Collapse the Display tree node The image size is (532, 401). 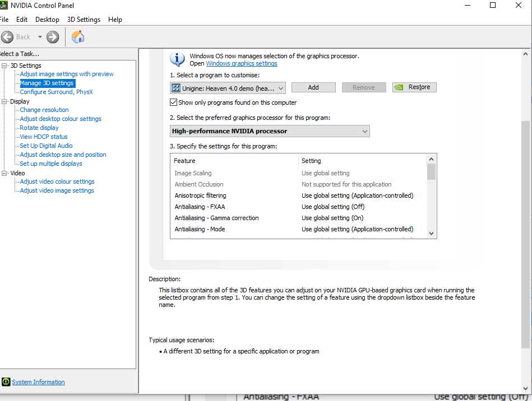click(4, 101)
